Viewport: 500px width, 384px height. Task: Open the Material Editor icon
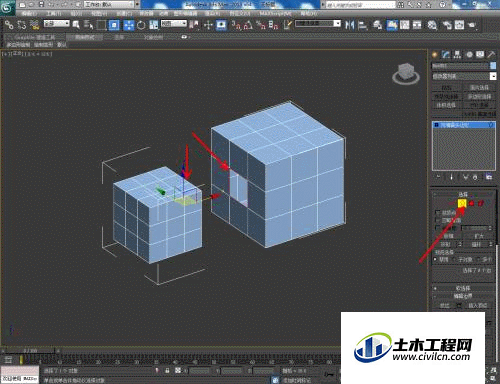pyautogui.click(x=432, y=25)
